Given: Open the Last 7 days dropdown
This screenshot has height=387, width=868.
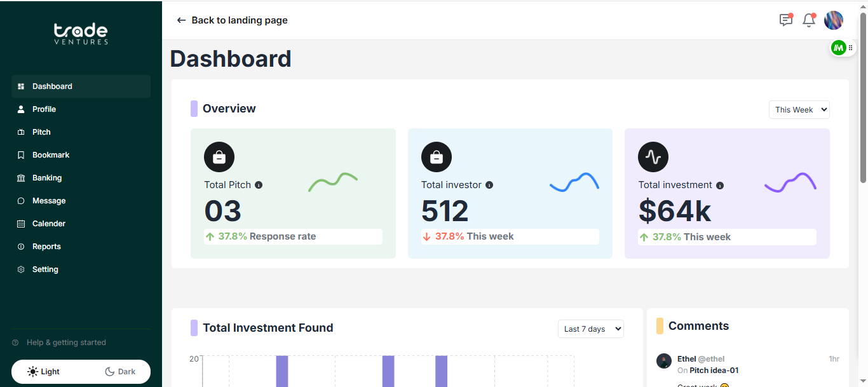Looking at the screenshot, I should click(590, 329).
